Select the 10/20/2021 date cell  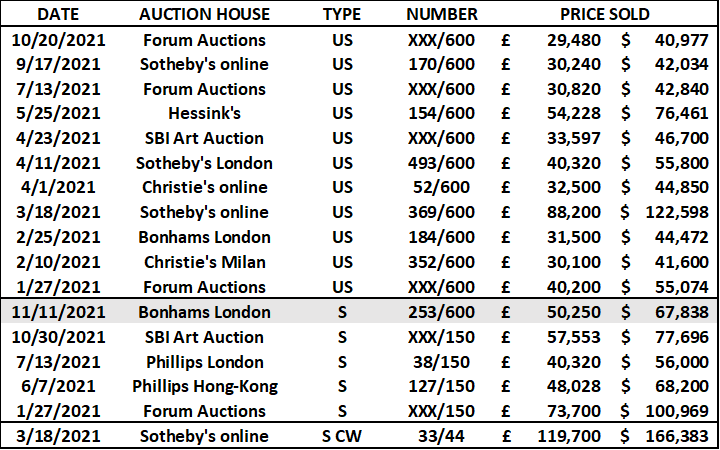(56, 40)
